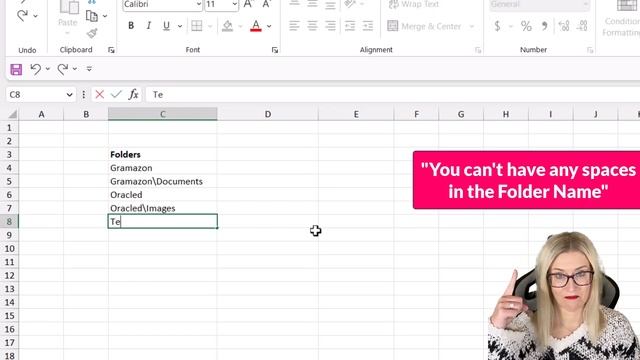
Task: Select column C header
Action: click(162, 114)
